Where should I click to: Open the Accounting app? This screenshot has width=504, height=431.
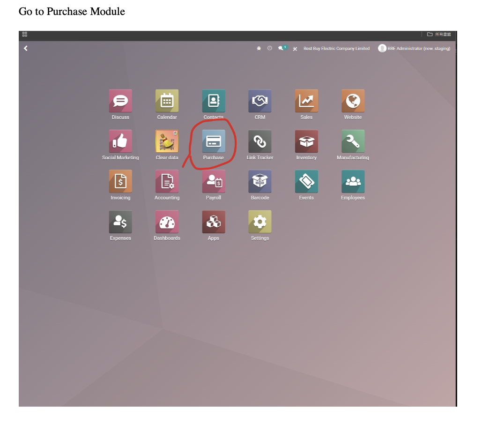(167, 182)
